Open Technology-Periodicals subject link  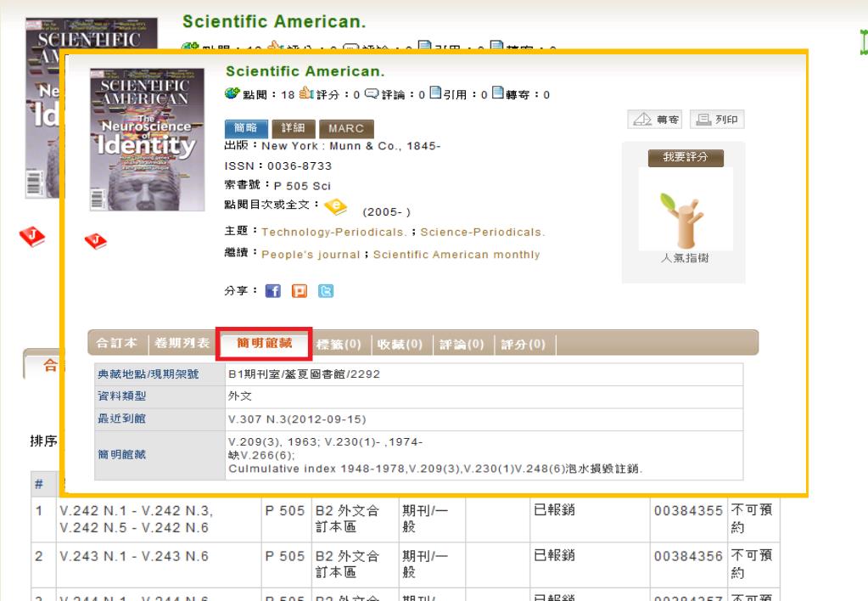coord(333,232)
